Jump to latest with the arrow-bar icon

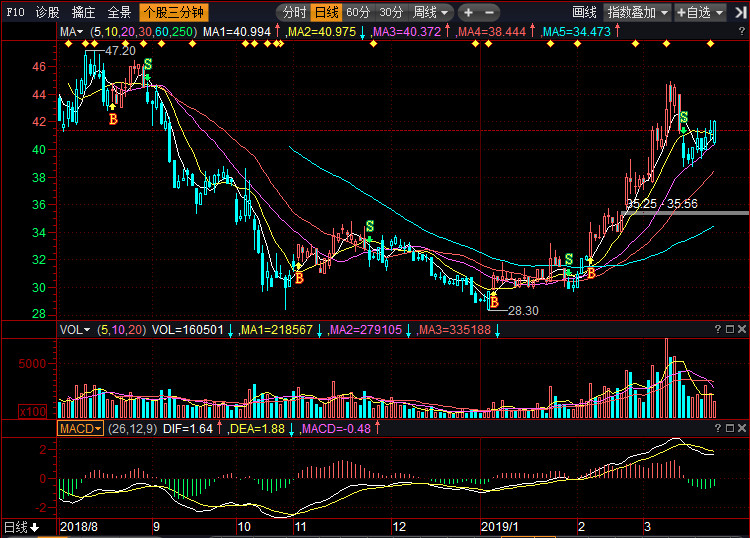coord(740,13)
